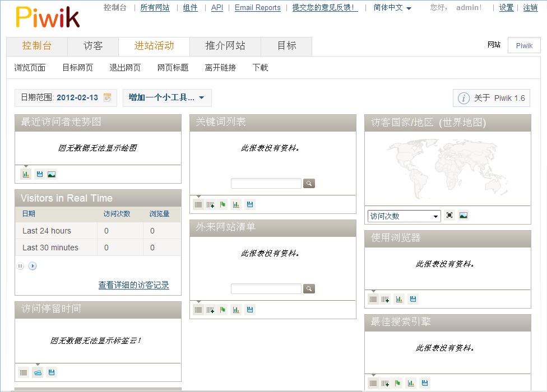This screenshot has width=547, height=392.
Task: Select simple table view in 外来网站清单 widget
Action: tap(198, 310)
